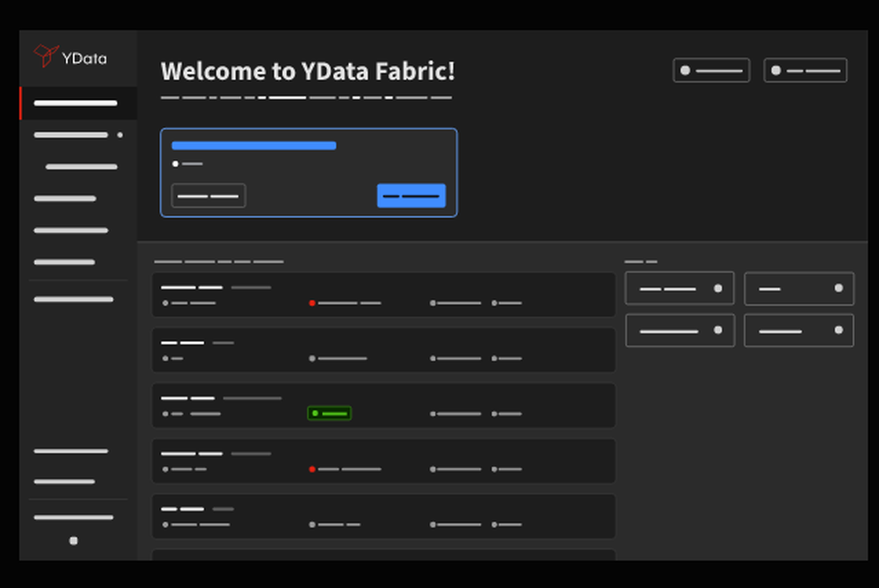This screenshot has height=588, width=879.
Task: Click the outlined button in the blue-bordered card
Action: (x=208, y=196)
